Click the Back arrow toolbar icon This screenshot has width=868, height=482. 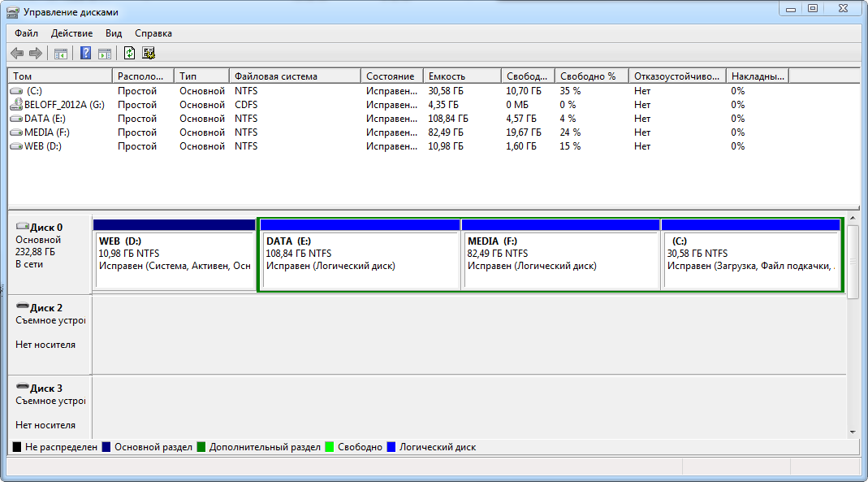click(17, 53)
